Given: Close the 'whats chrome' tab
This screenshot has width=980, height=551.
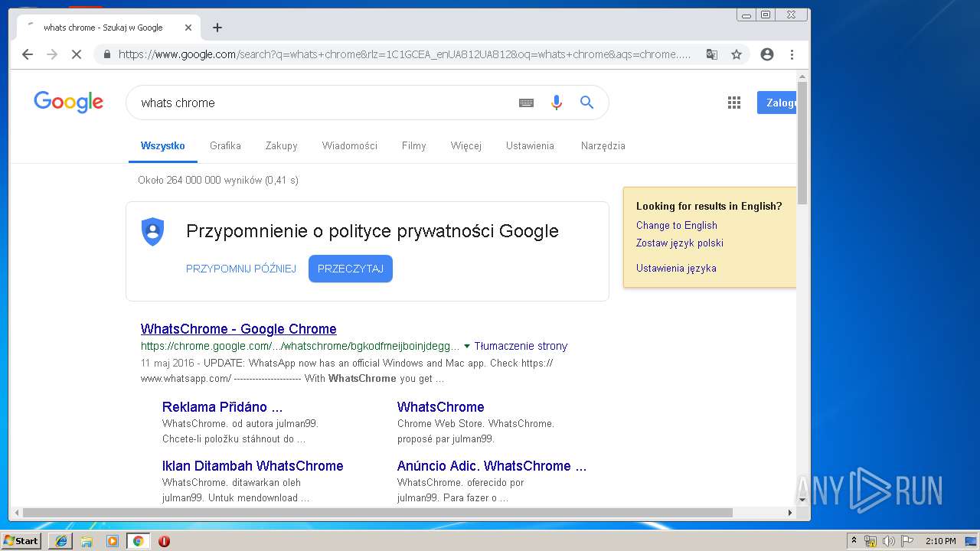Looking at the screenshot, I should click(x=188, y=28).
